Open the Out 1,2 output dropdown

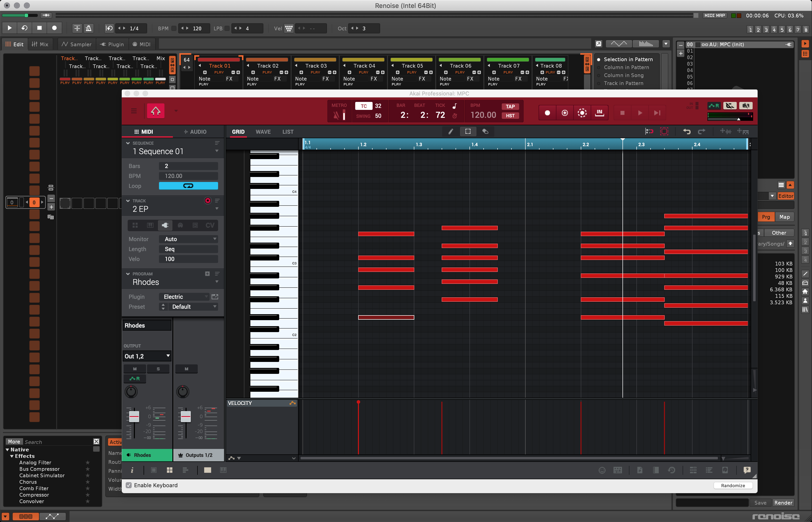tap(147, 356)
